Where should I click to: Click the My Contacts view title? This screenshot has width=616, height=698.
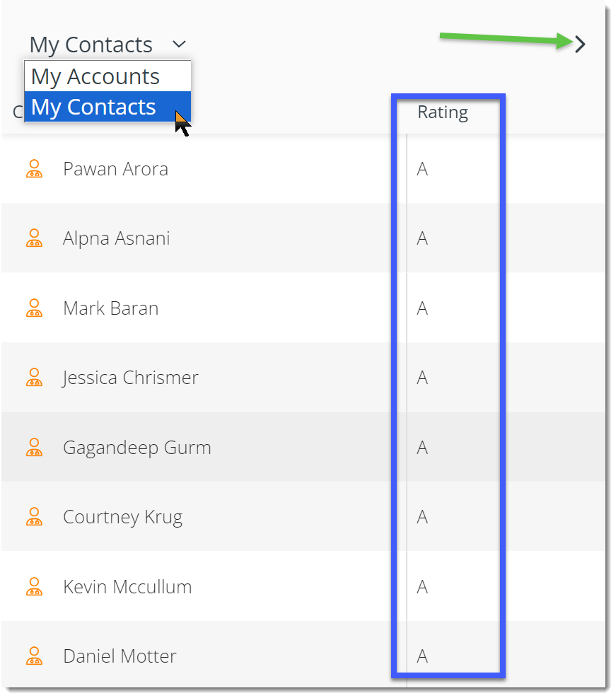tap(91, 45)
